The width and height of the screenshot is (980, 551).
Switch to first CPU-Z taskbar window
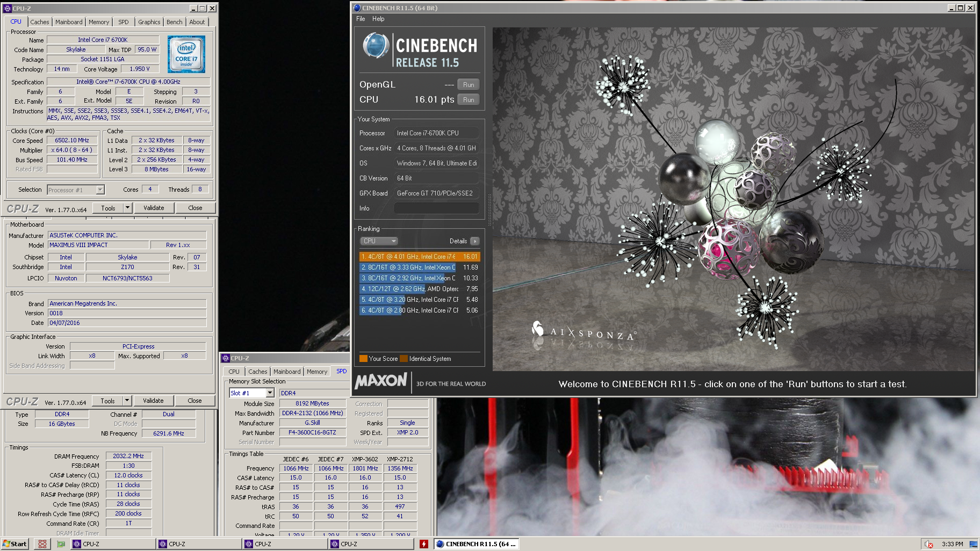click(x=113, y=544)
